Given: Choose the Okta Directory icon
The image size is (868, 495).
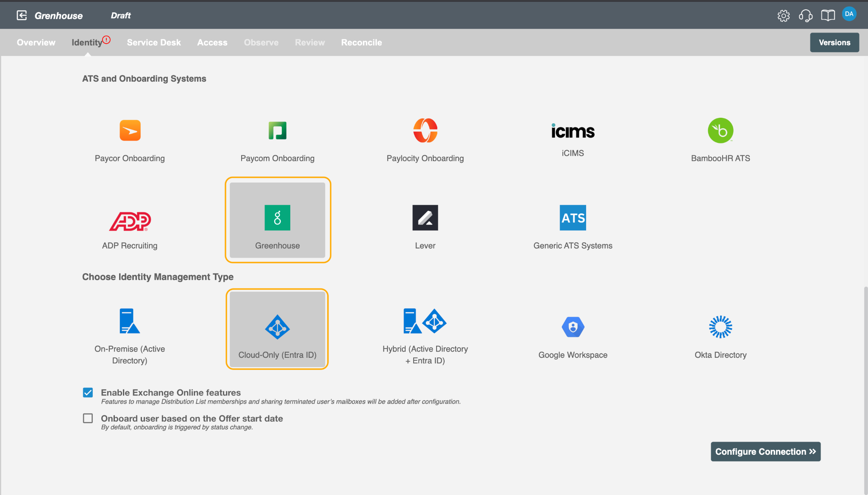Looking at the screenshot, I should 720,327.
